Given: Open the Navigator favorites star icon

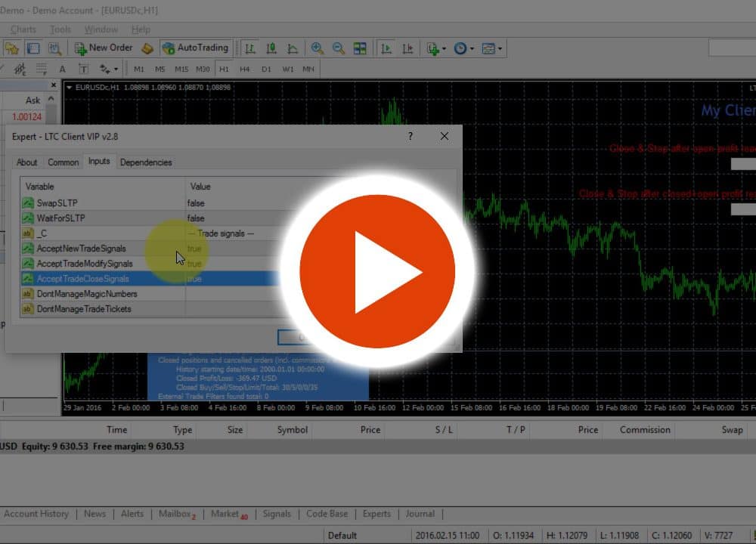Looking at the screenshot, I should point(11,48).
